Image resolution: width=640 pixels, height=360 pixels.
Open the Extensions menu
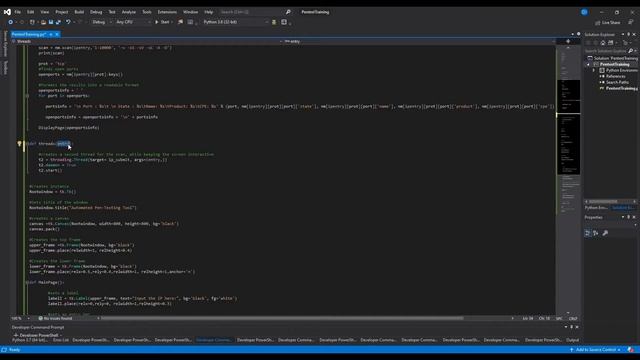tap(167, 12)
